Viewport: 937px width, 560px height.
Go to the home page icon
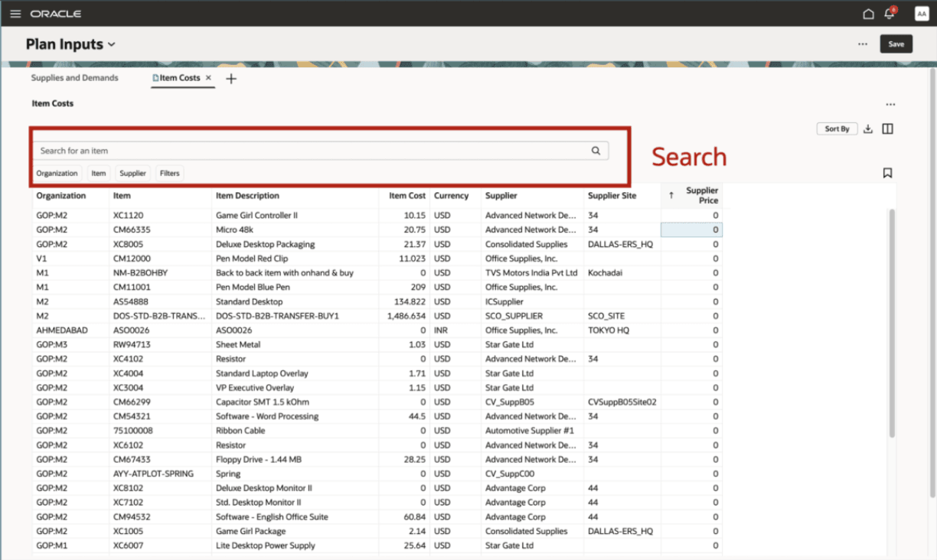tap(868, 14)
